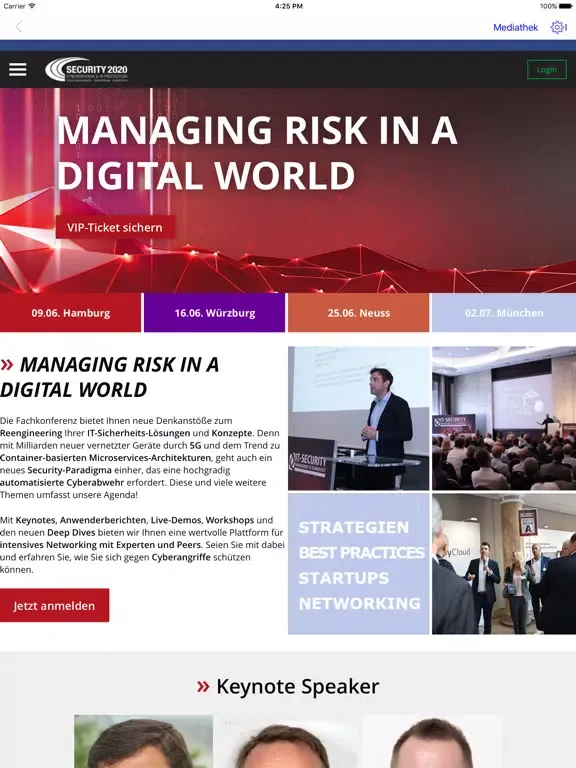Open the speaker-at-podium photo

click(x=359, y=418)
